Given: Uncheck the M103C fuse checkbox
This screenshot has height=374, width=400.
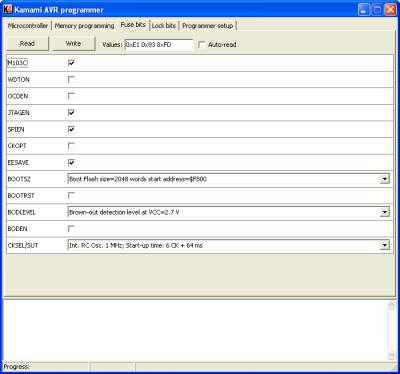Looking at the screenshot, I should (x=71, y=63).
